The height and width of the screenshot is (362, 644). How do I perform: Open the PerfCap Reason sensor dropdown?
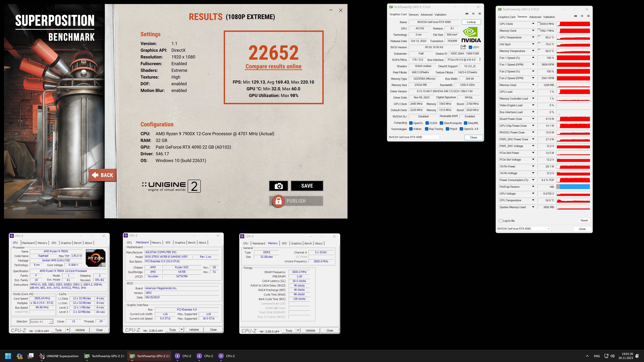[x=533, y=187]
